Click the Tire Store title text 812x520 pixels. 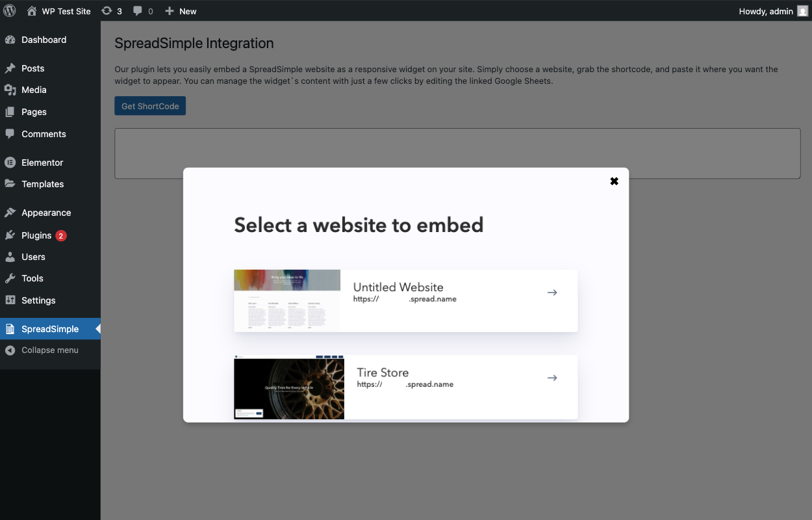pyautogui.click(x=383, y=372)
